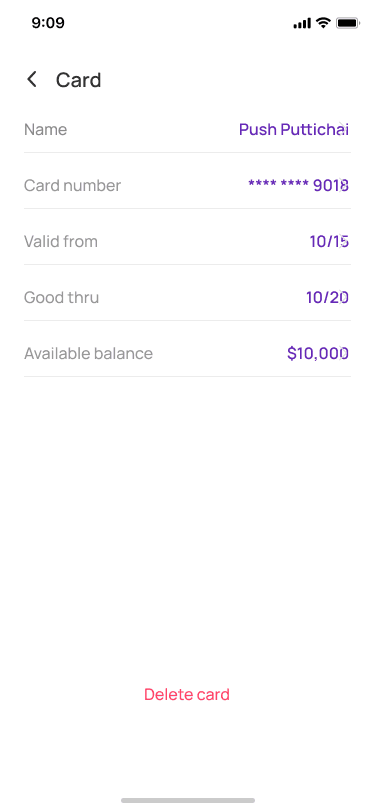
Task: Tap the home indicator bar at bottom
Action: pyautogui.click(x=188, y=800)
